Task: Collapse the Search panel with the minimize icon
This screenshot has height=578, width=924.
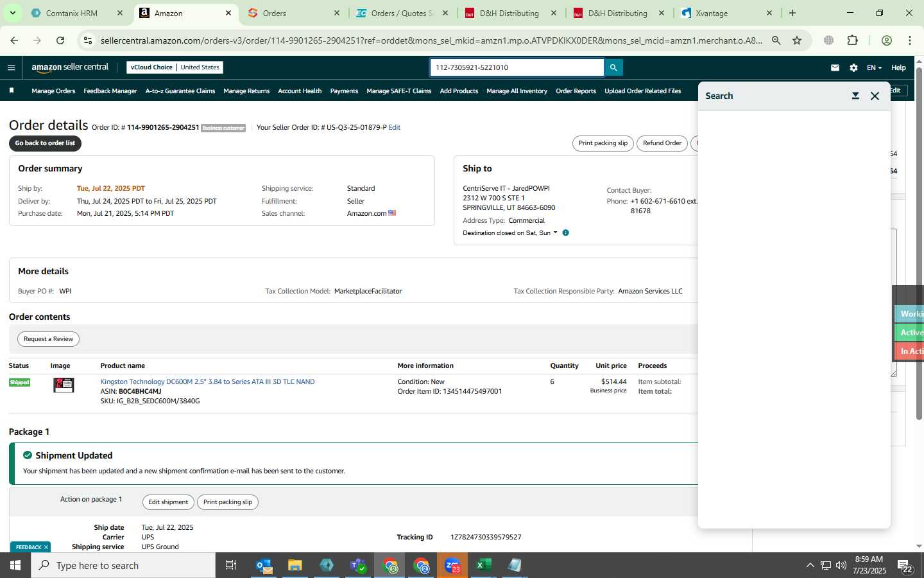Action: tap(855, 96)
